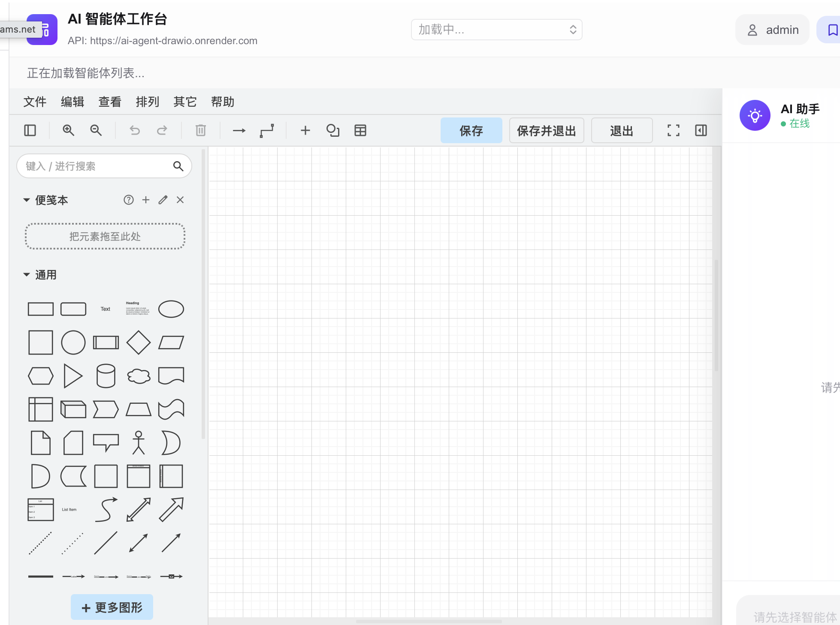Click the zoom out magnifier icon
The image size is (840, 625).
pos(96,130)
